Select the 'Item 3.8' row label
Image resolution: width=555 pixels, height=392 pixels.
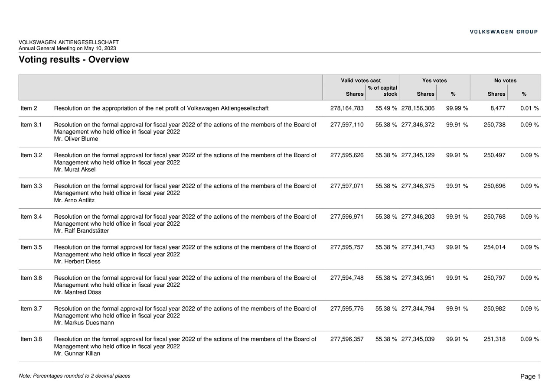31,340
